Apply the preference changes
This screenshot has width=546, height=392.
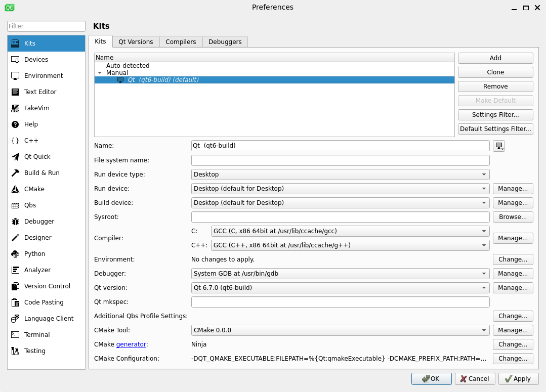click(518, 379)
